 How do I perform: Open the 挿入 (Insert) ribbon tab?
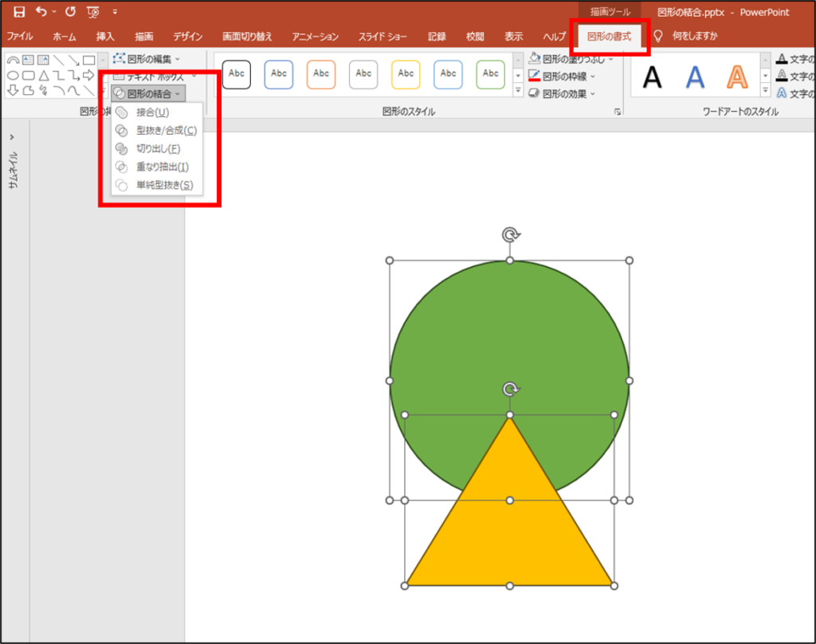[x=105, y=37]
